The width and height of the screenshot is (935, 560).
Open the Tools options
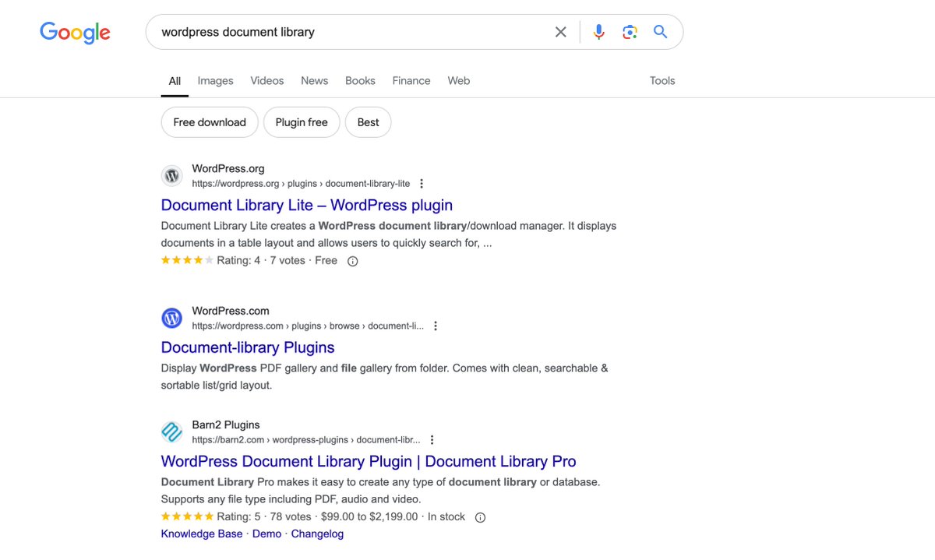tap(662, 80)
